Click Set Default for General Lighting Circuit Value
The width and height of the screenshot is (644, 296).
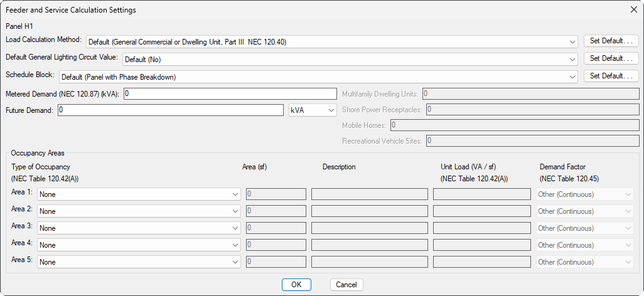click(611, 58)
